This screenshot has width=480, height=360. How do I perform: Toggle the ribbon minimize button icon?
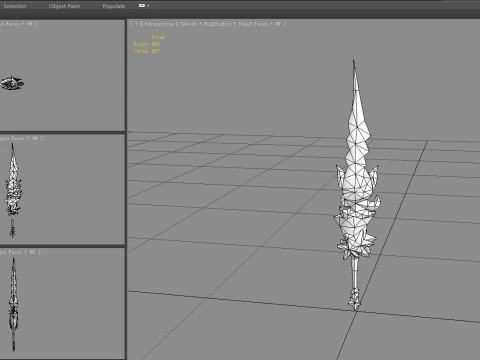pos(142,6)
